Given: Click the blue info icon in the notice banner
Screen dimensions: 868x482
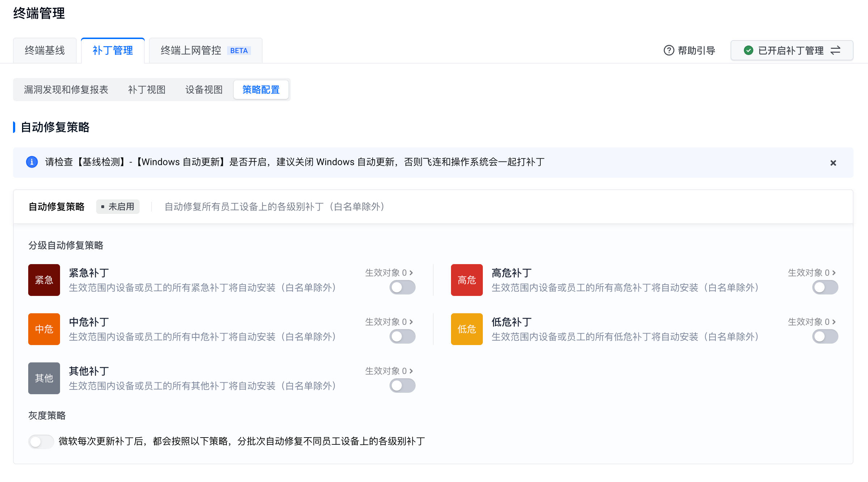Looking at the screenshot, I should click(32, 162).
